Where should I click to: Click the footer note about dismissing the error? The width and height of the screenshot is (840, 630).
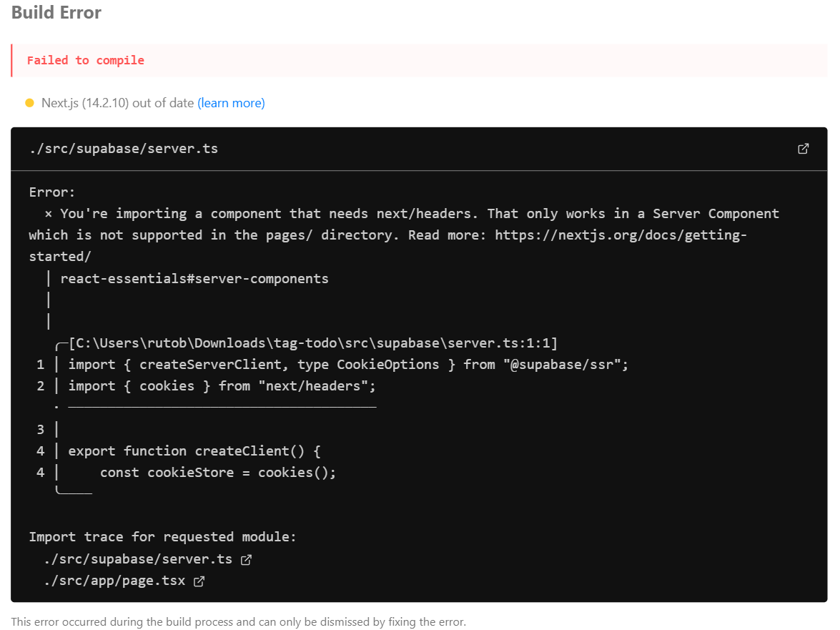pyautogui.click(x=238, y=622)
